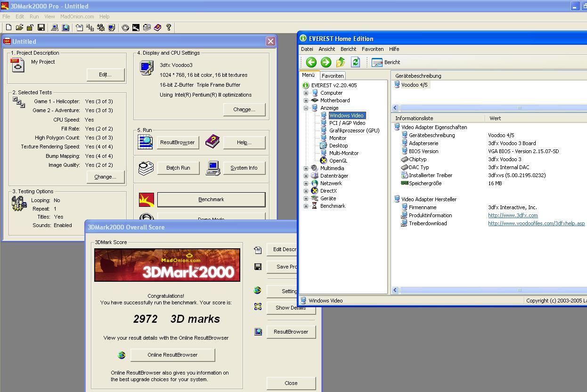Image resolution: width=587 pixels, height=392 pixels.
Task: Open the Hilfe menu in EVEREST
Action: (x=394, y=49)
